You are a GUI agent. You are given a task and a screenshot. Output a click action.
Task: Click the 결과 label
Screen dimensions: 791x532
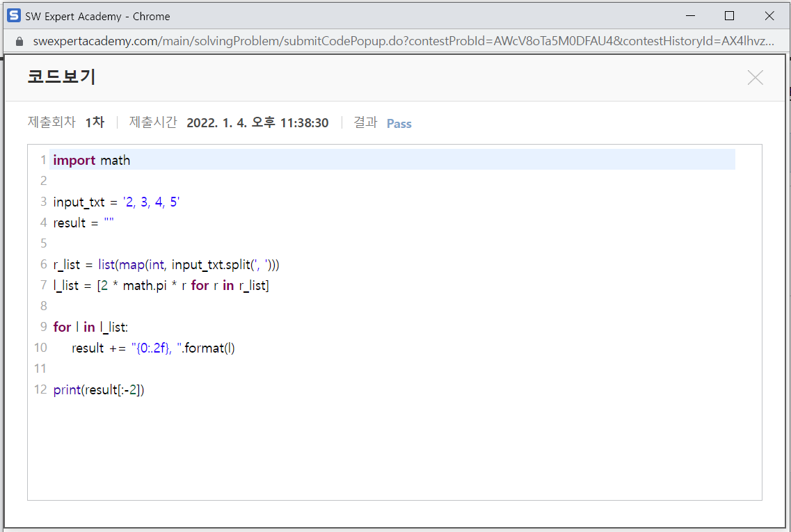point(365,122)
